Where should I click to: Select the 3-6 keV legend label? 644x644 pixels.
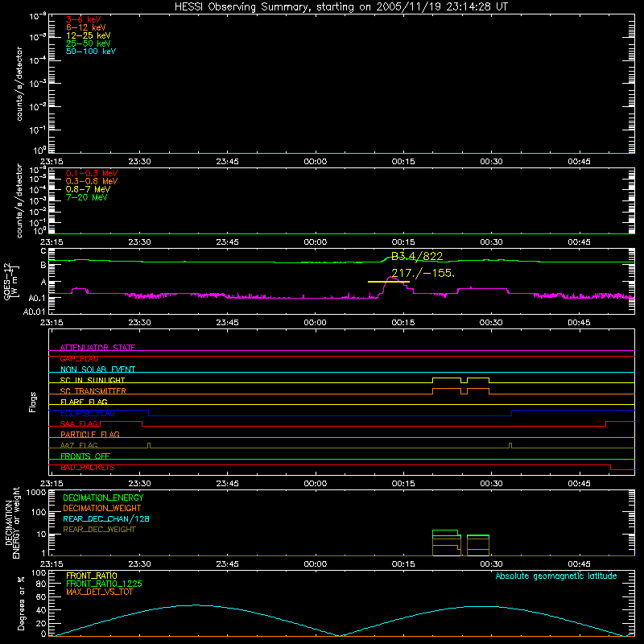[x=83, y=19]
